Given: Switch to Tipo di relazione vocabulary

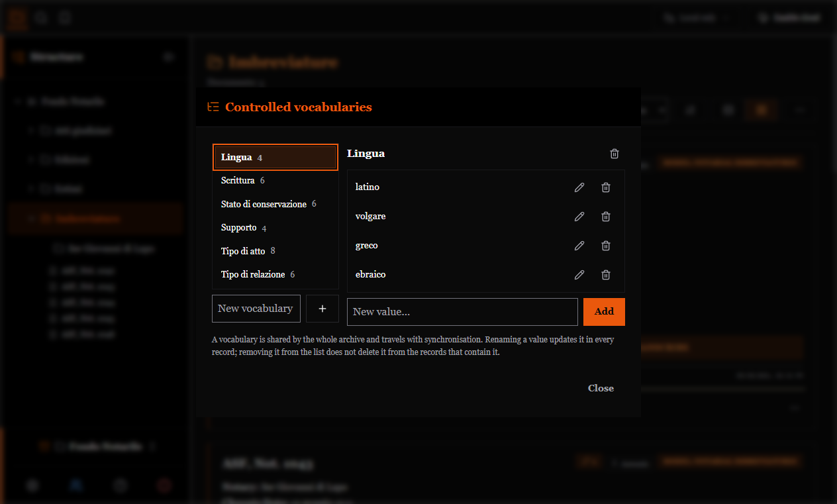Looking at the screenshot, I should 275,274.
